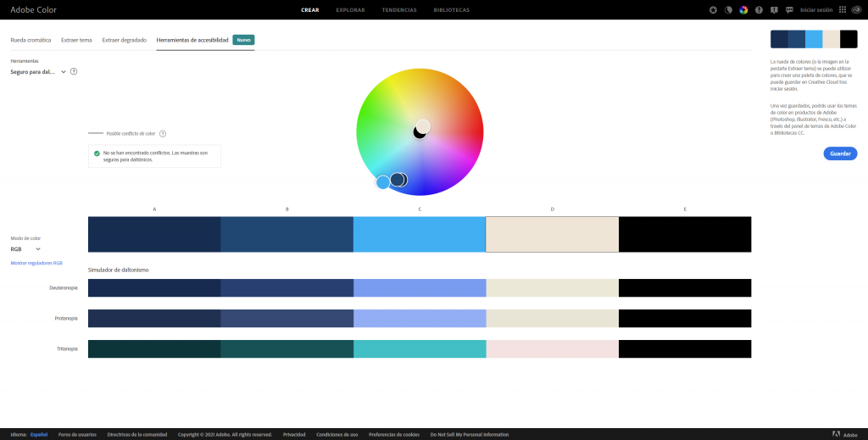Open the CREAR menu
This screenshot has width=868, height=440.
pyautogui.click(x=310, y=10)
